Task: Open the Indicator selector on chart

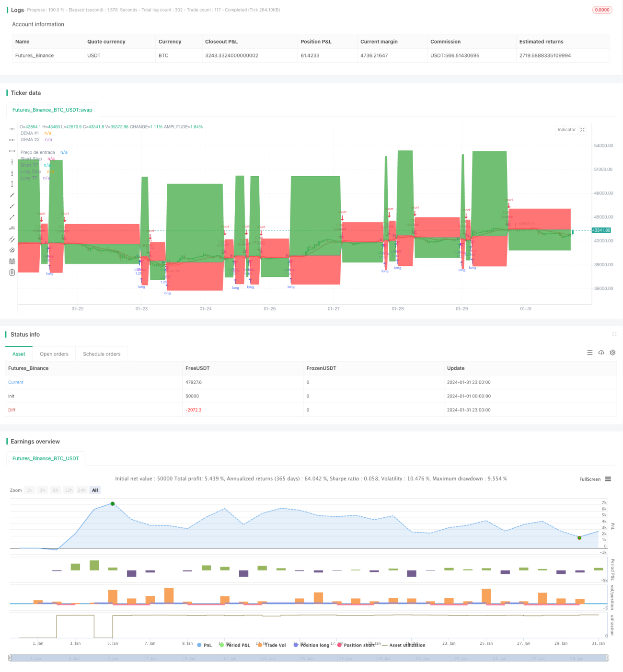Action: (566, 130)
